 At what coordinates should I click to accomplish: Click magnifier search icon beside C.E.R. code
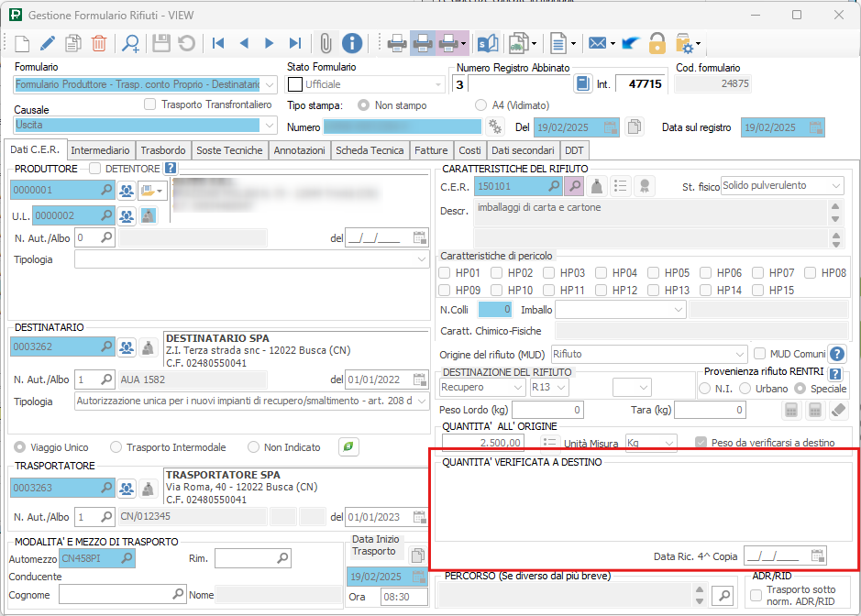click(554, 186)
